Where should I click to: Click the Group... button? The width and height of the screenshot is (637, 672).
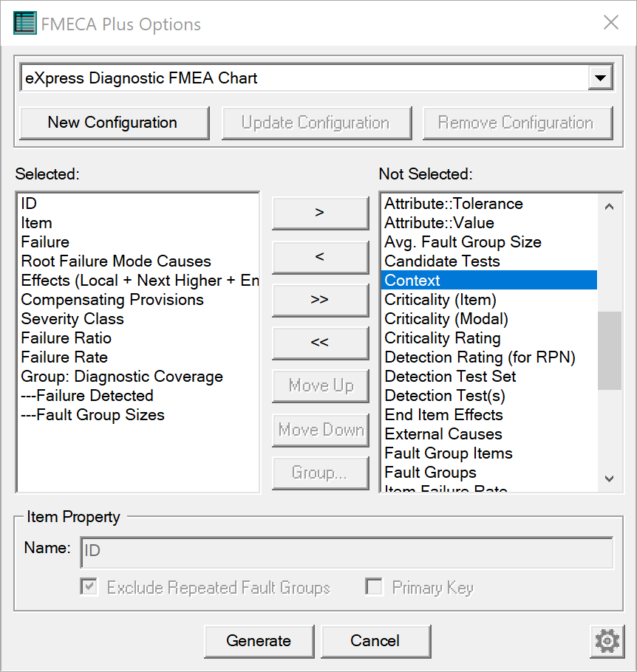[320, 473]
